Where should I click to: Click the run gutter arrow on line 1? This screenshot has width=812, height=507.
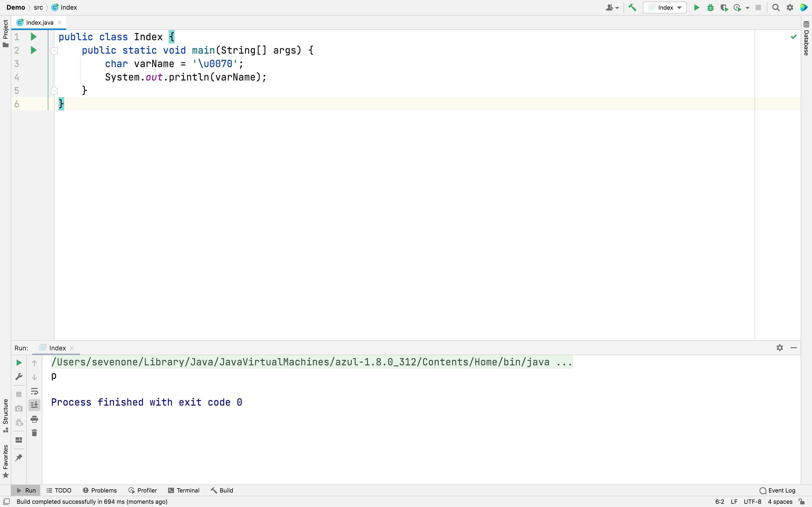(33, 36)
